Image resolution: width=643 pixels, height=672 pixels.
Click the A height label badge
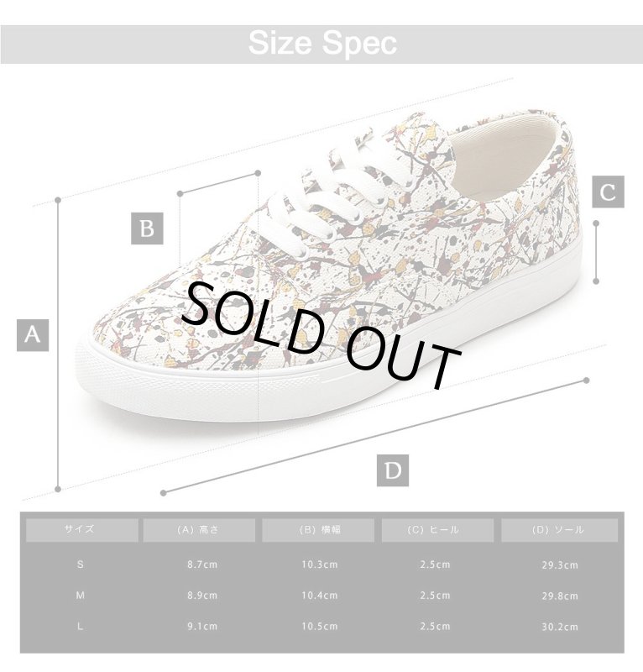33,335
